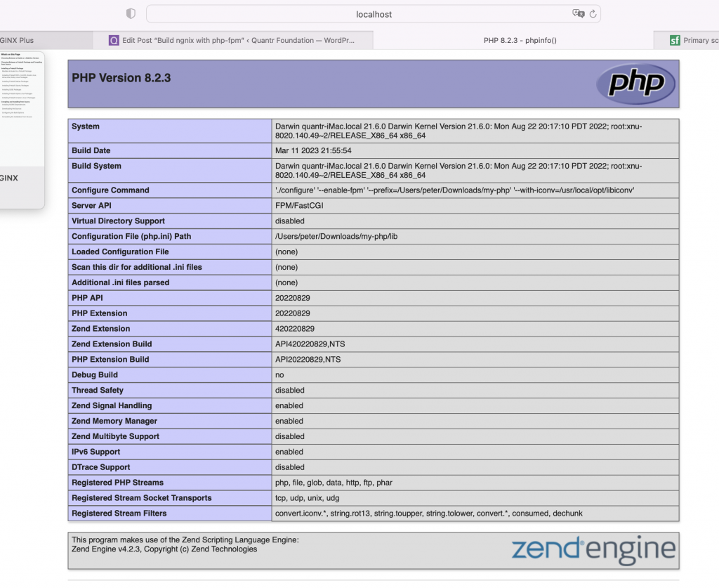Click the Zend Engine logo
The width and height of the screenshot is (719, 588).
pyautogui.click(x=593, y=549)
